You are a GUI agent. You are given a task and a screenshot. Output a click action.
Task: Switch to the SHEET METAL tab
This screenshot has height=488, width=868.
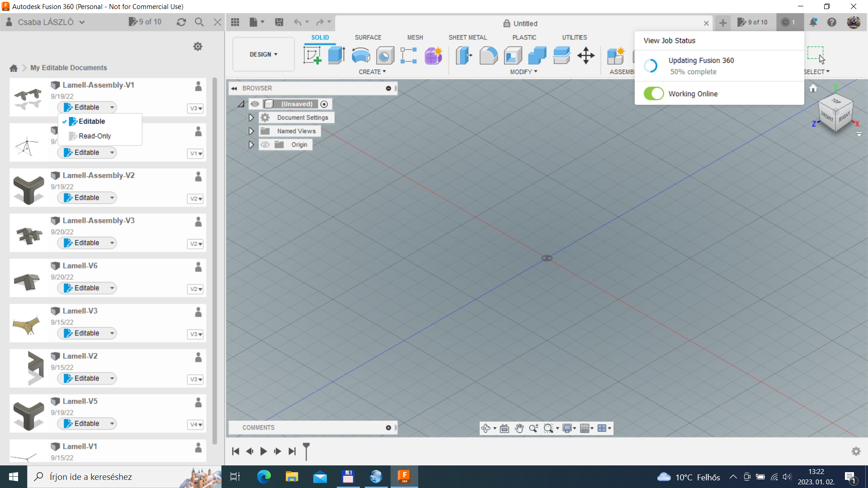click(467, 38)
